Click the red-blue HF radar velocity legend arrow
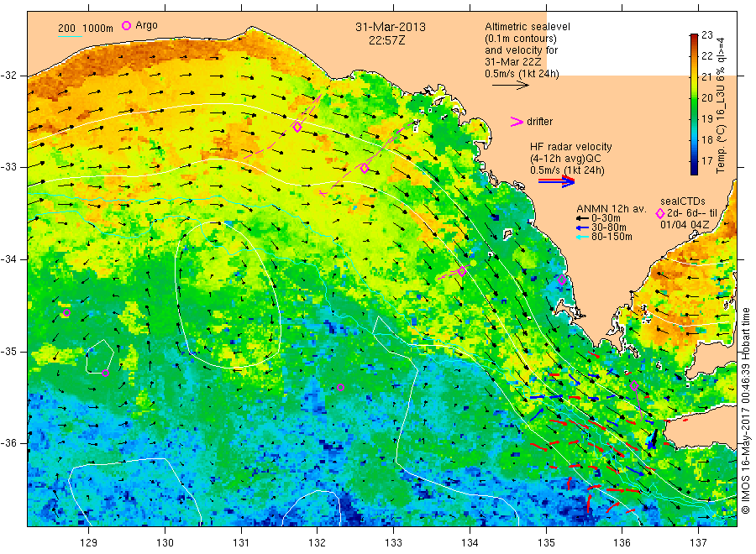This screenshot has width=756, height=554. [x=556, y=181]
